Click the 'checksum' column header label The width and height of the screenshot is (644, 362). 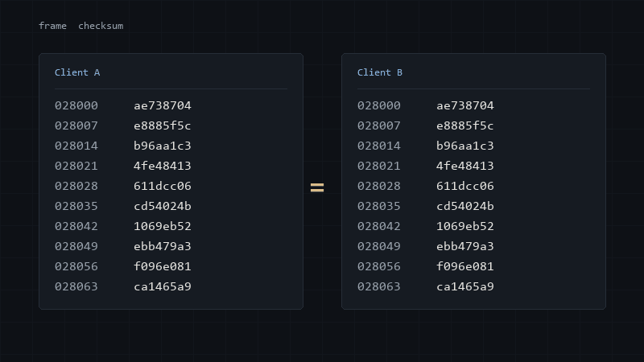tap(101, 26)
